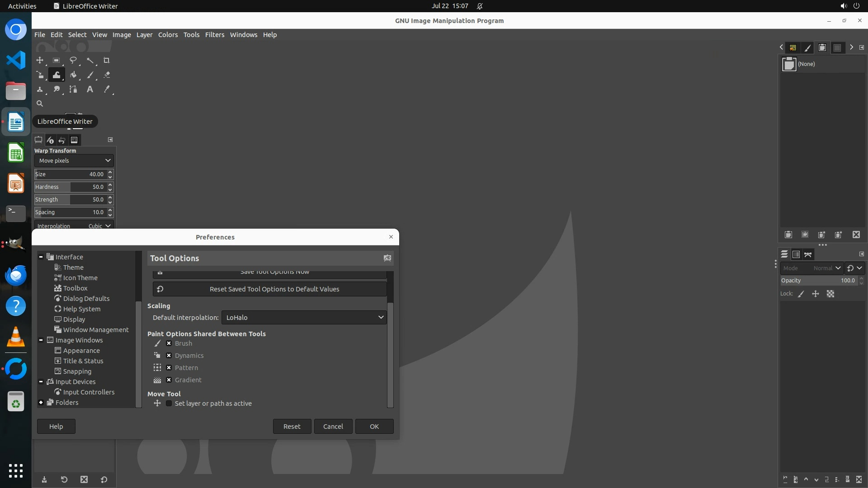
Task: Pick the Eraser tool
Action: (107, 75)
